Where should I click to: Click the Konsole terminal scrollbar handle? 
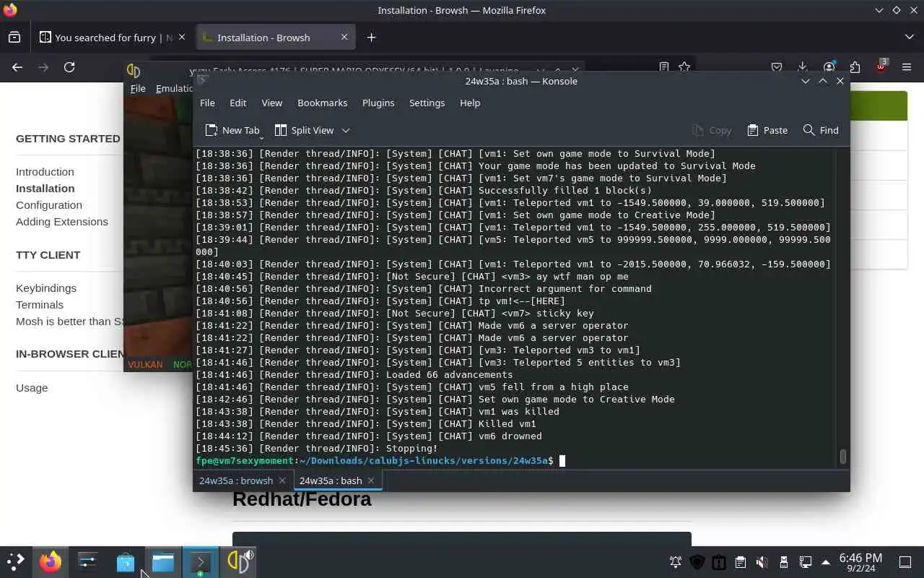pyautogui.click(x=842, y=457)
